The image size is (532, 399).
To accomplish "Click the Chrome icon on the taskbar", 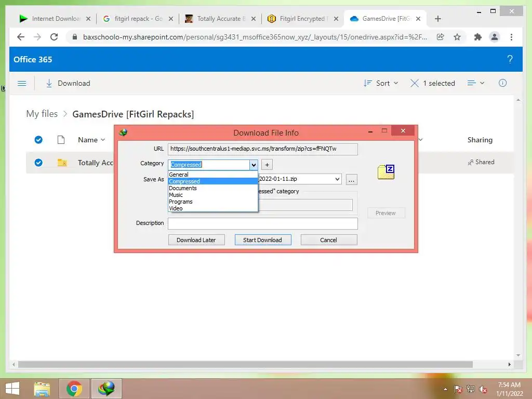I will pyautogui.click(x=74, y=389).
